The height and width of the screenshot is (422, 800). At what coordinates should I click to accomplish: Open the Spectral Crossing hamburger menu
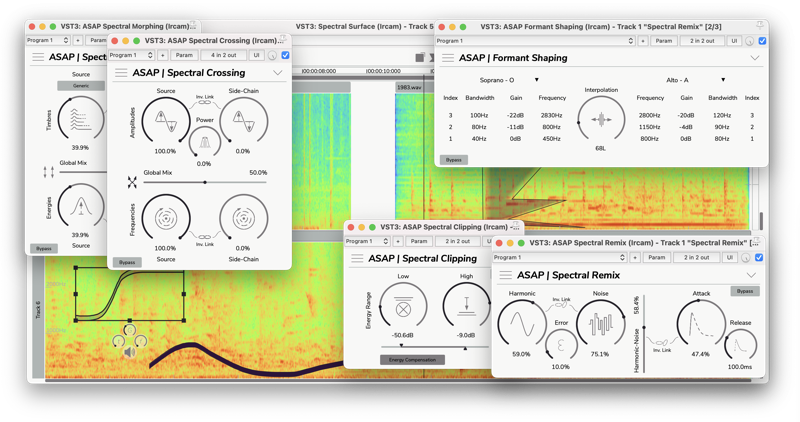tap(121, 73)
